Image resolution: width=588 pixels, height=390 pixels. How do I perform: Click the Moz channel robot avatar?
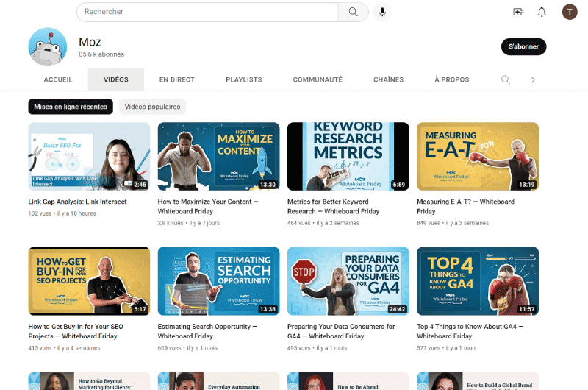point(48,47)
